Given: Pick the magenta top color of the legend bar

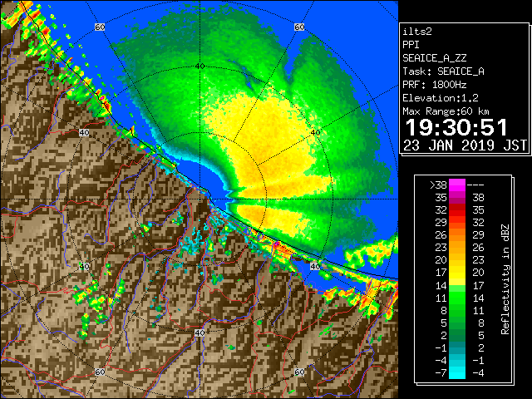Looking at the screenshot, I should 457,185.
